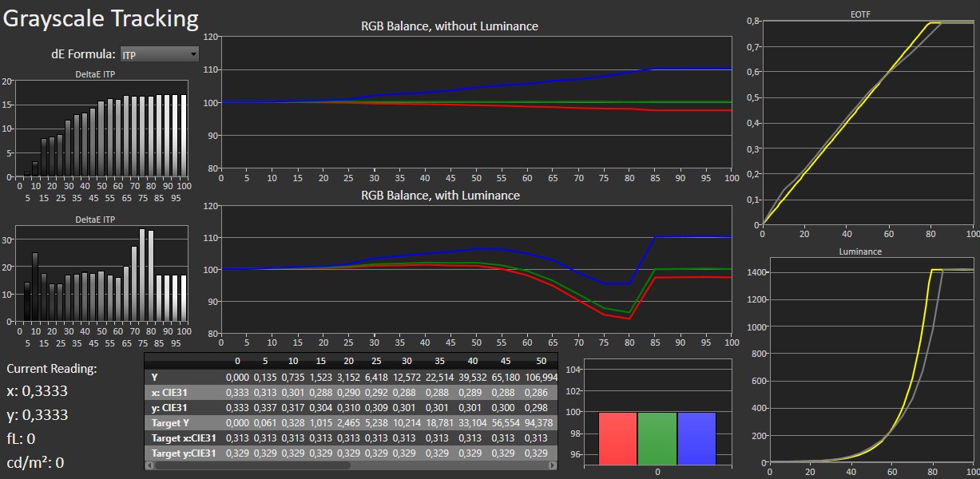
Task: Select the Target Y row header
Action: point(171,422)
